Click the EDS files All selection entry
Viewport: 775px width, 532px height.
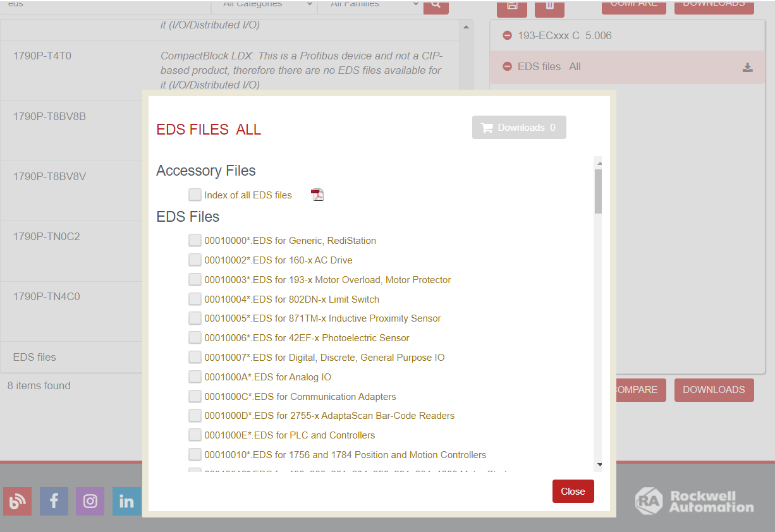coord(627,66)
